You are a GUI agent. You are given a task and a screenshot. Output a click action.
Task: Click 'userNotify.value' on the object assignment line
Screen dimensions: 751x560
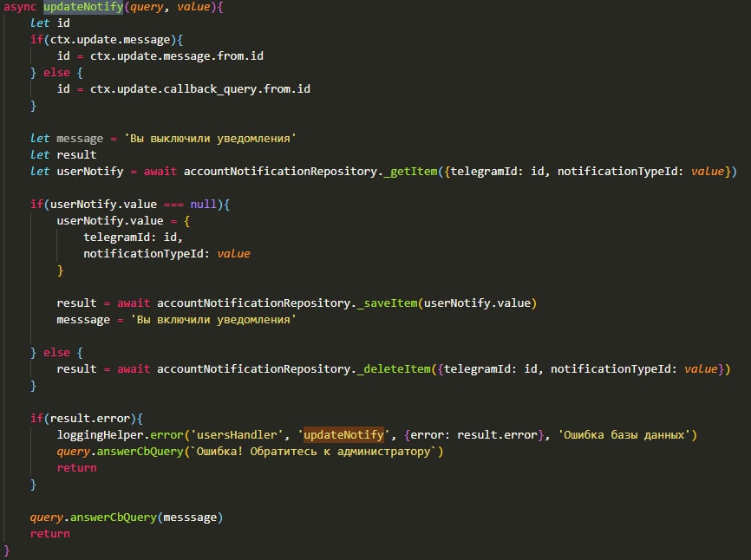[109, 221]
